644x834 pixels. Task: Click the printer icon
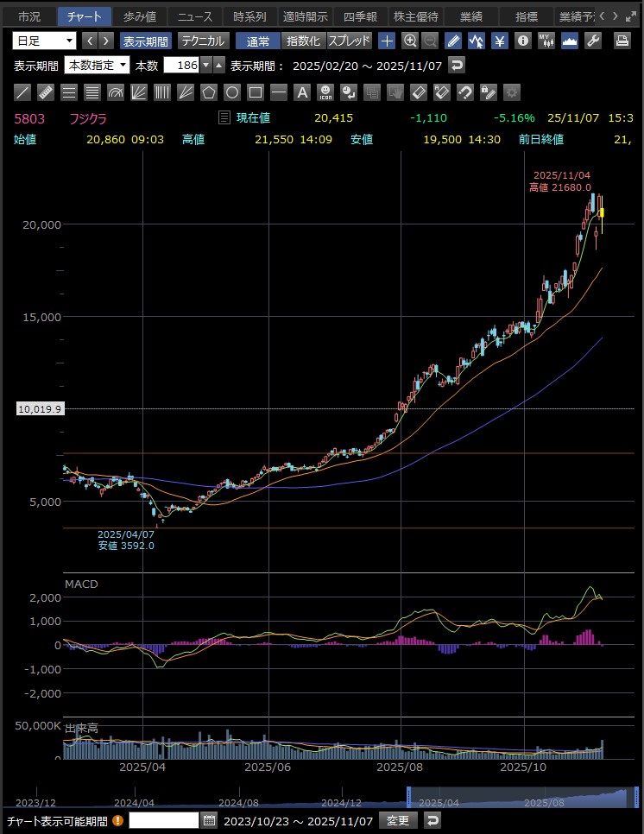pyautogui.click(x=622, y=41)
